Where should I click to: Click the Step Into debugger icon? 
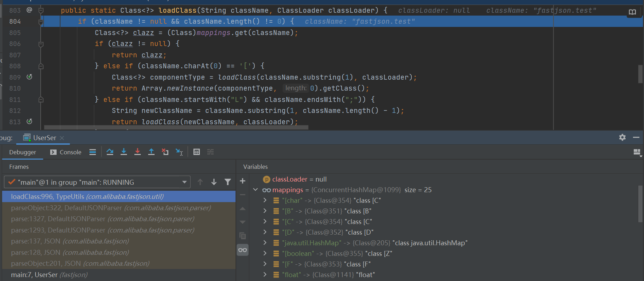click(x=124, y=152)
